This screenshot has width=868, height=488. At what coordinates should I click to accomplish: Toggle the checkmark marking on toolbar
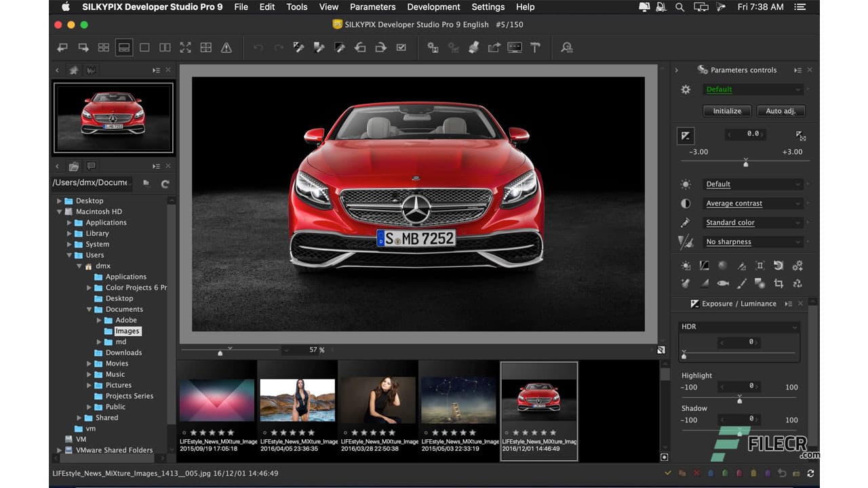pos(401,47)
